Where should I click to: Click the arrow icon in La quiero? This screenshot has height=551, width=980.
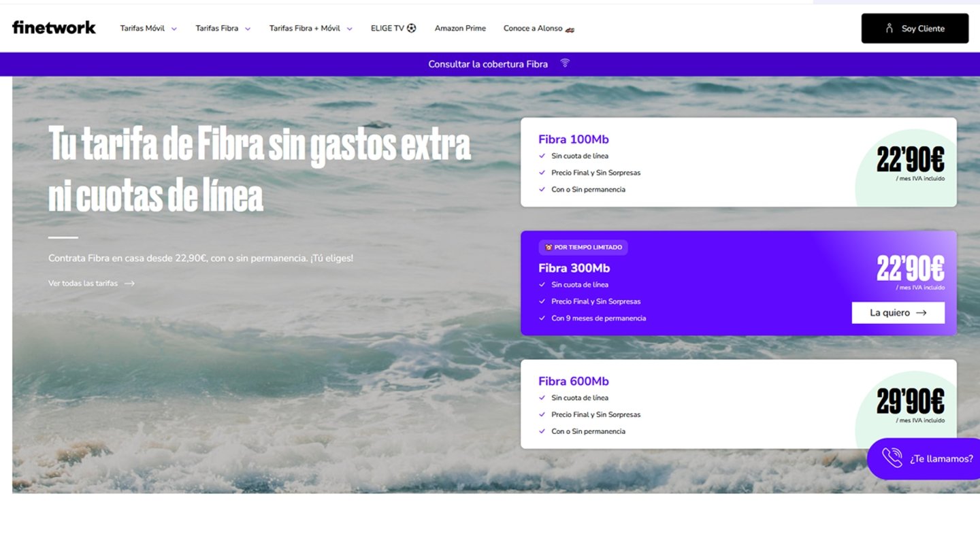921,313
